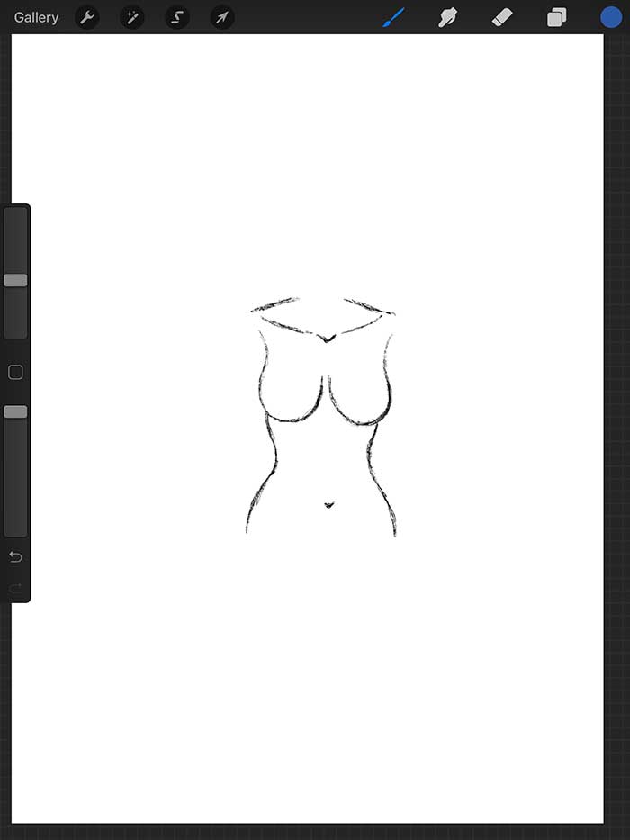Viewport: 630px width, 840px height.
Task: Open the Adjustments magic wand menu
Action: (x=131, y=18)
